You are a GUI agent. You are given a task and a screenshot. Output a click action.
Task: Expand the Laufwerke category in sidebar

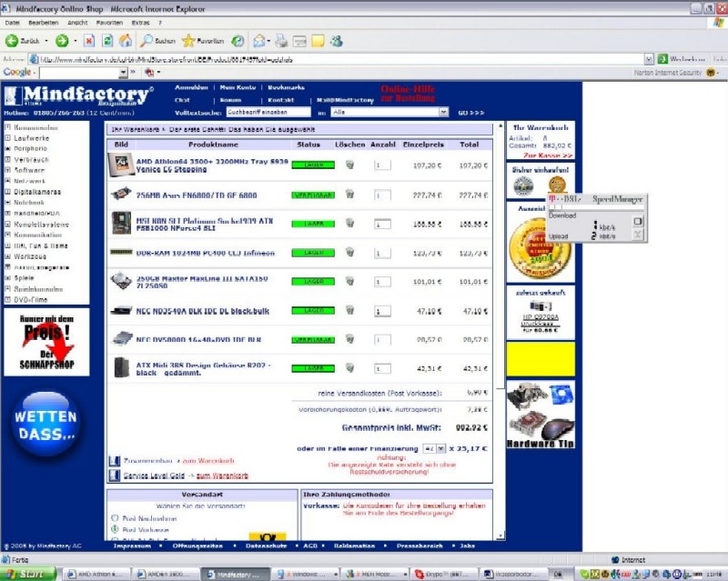(x=7, y=138)
